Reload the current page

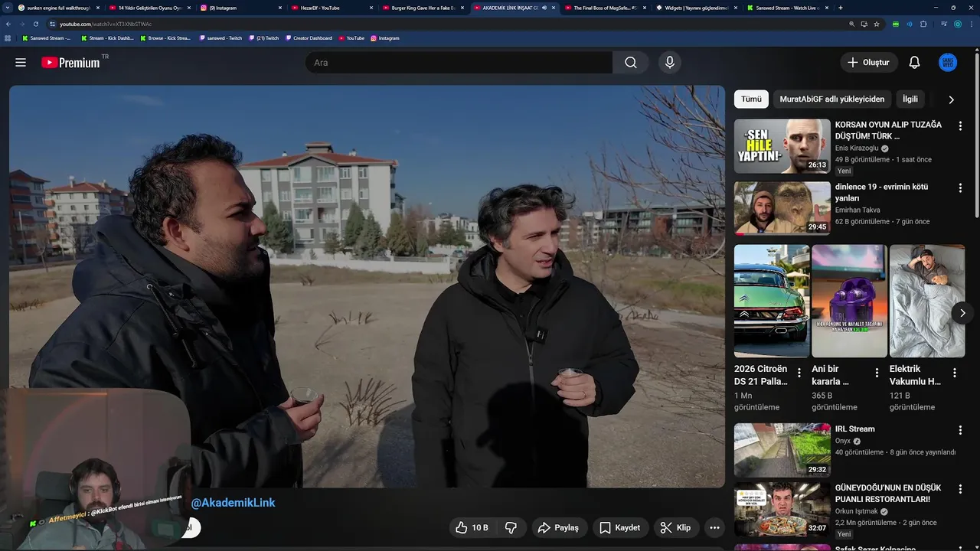coord(35,24)
